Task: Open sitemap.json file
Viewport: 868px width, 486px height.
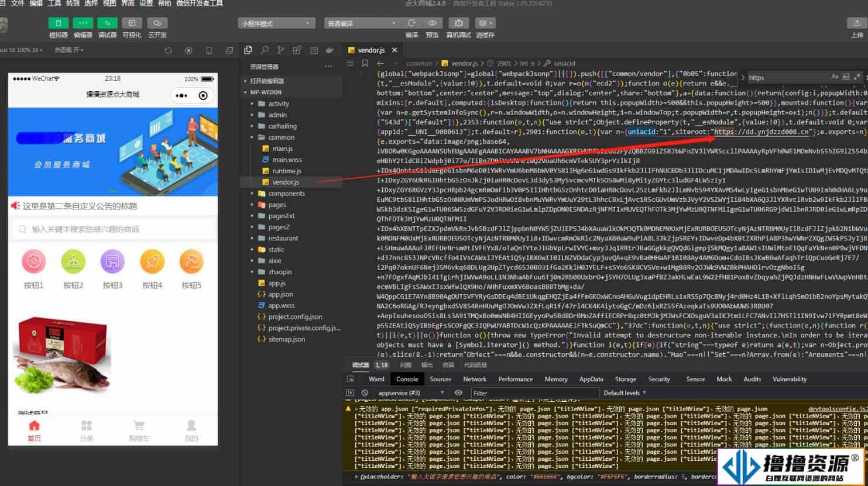Action: pyautogui.click(x=291, y=339)
